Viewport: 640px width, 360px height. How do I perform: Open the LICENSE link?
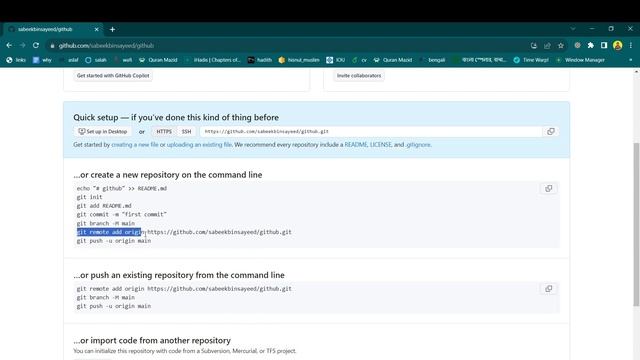click(380, 144)
